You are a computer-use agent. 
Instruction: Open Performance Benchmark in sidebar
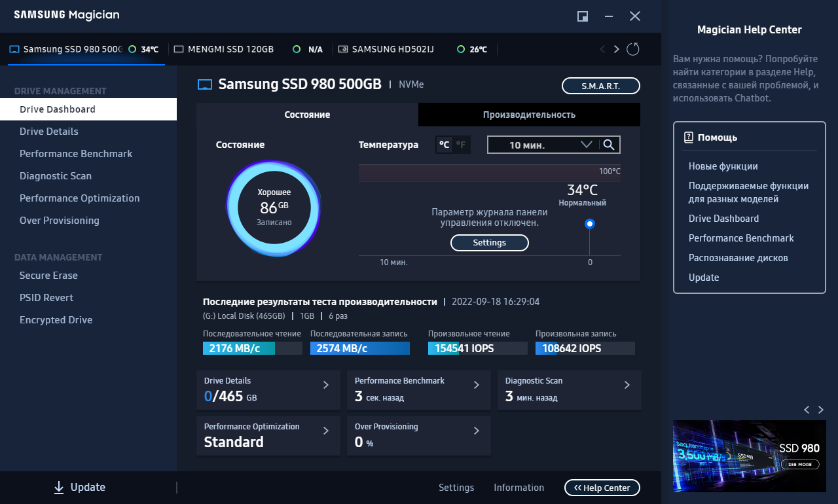click(x=88, y=154)
